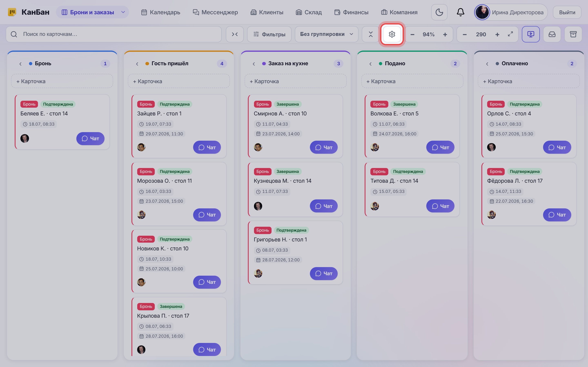
Task: Click the archive box icon
Action: 573,34
